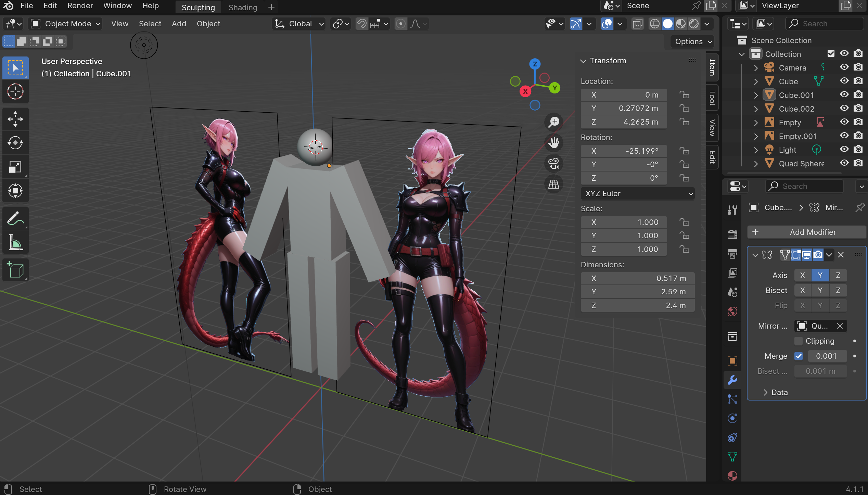This screenshot has height=495, width=868.
Task: Open the Material properties tab
Action: pyautogui.click(x=732, y=476)
